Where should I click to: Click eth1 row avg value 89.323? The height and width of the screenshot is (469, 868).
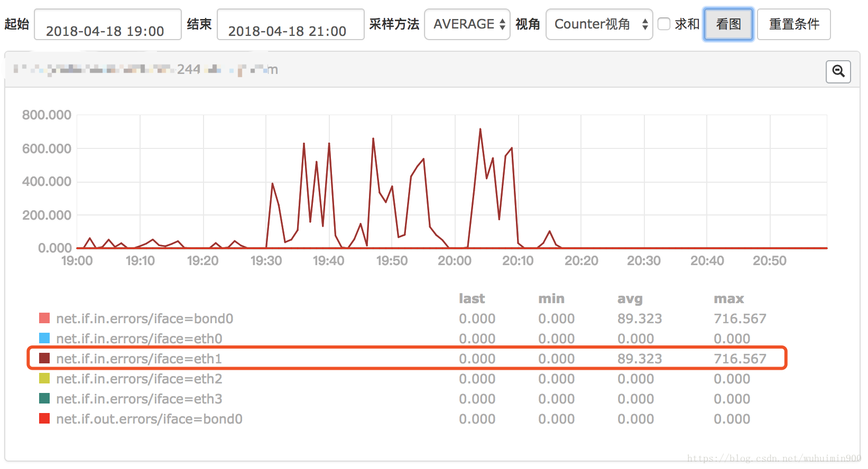640,359
